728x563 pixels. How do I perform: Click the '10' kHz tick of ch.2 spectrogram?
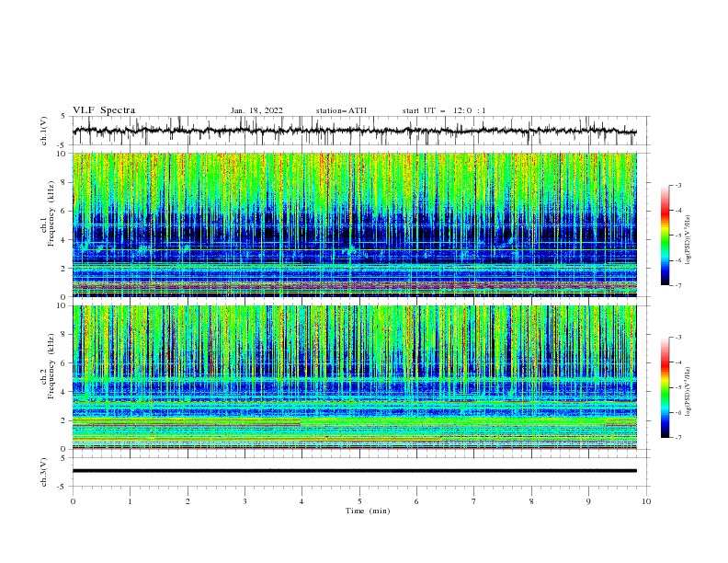click(x=63, y=305)
